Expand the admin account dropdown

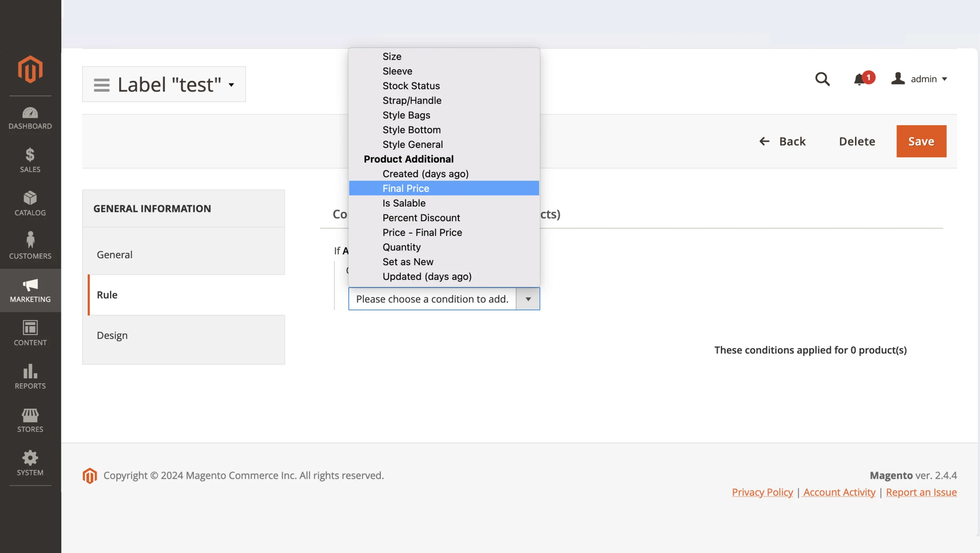920,79
